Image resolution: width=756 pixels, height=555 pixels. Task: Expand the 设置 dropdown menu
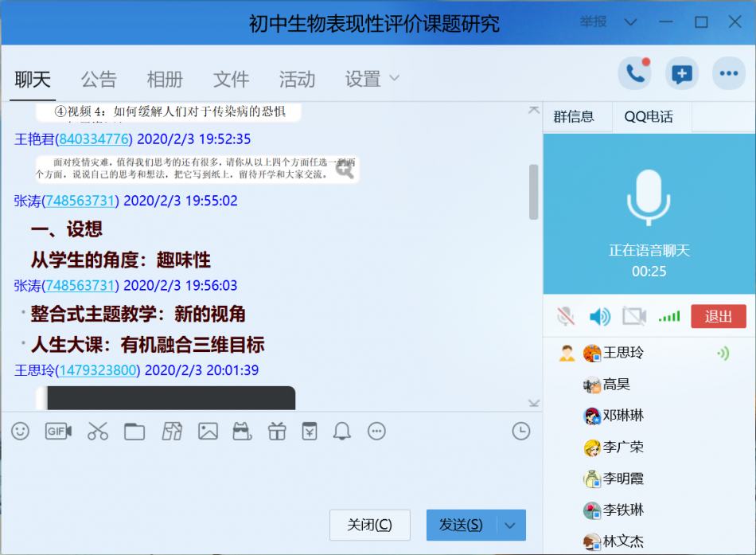pos(372,79)
